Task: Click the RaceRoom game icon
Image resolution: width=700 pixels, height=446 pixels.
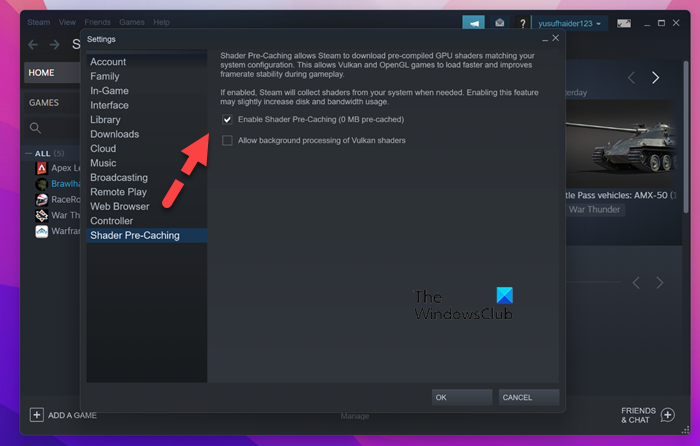Action: (x=42, y=200)
